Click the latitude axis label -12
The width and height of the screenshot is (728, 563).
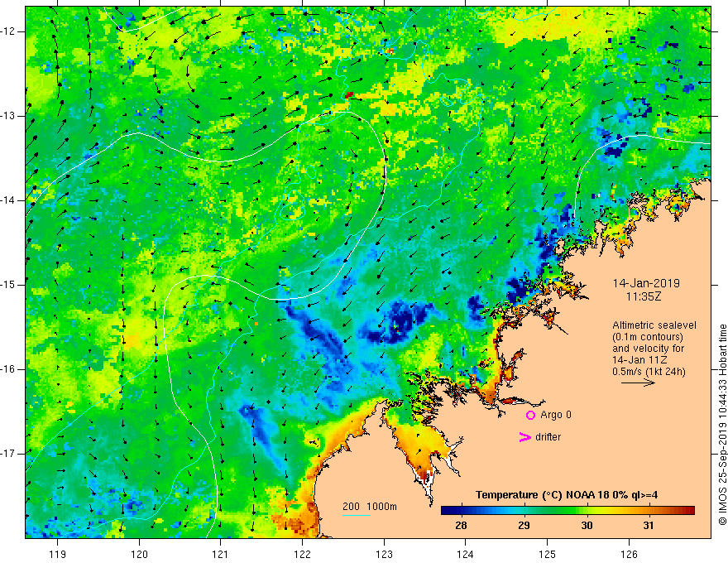tap(8, 31)
